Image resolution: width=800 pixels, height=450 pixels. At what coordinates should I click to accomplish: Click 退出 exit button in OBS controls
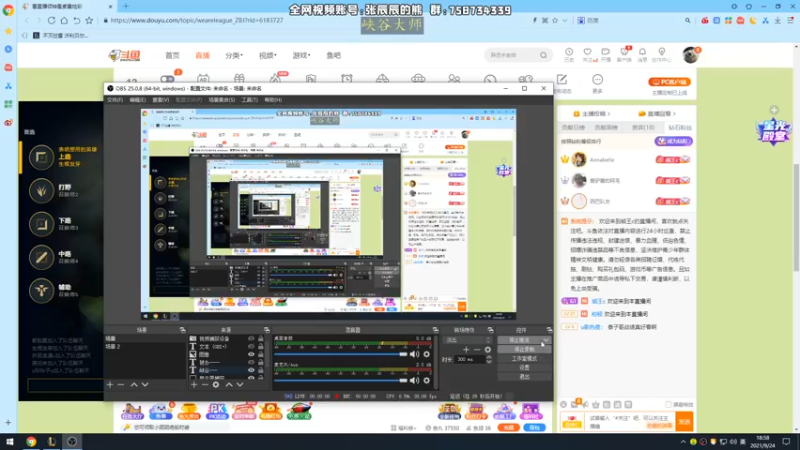point(524,377)
